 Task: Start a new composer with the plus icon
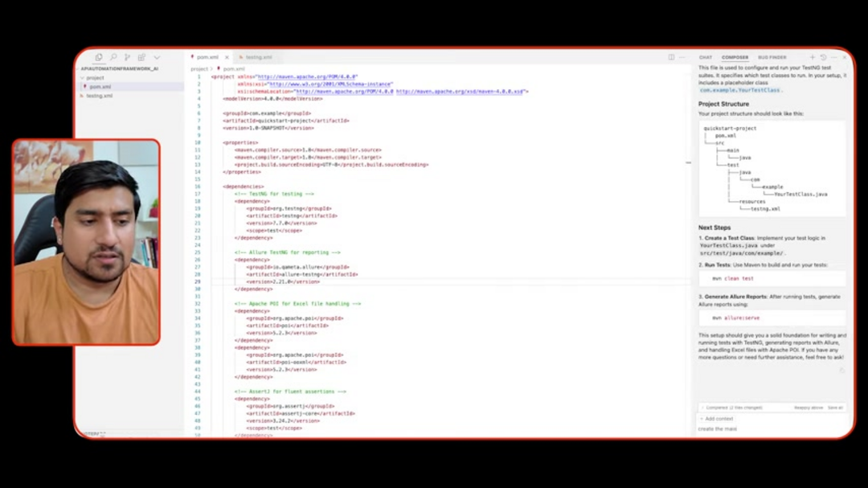pyautogui.click(x=813, y=57)
